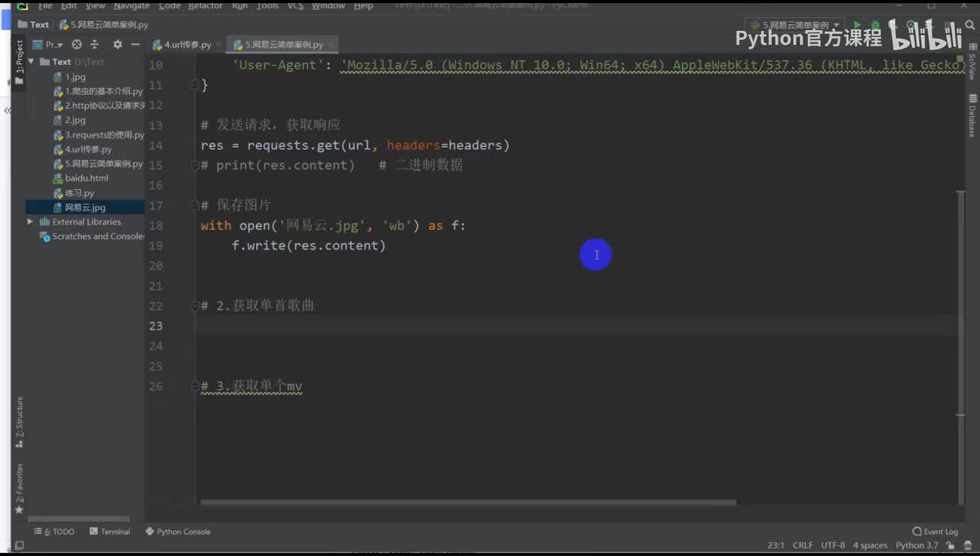Open the Run menu
This screenshot has height=556, width=980.
pyautogui.click(x=239, y=5)
